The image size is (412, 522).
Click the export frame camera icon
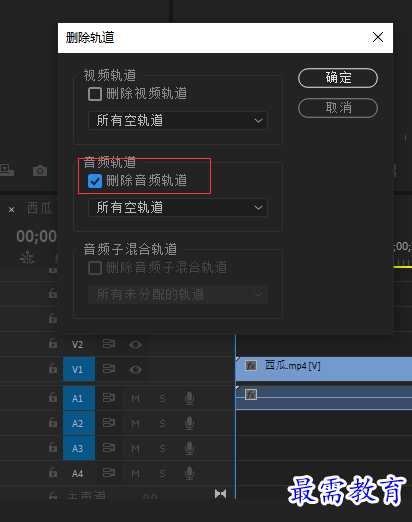click(40, 171)
